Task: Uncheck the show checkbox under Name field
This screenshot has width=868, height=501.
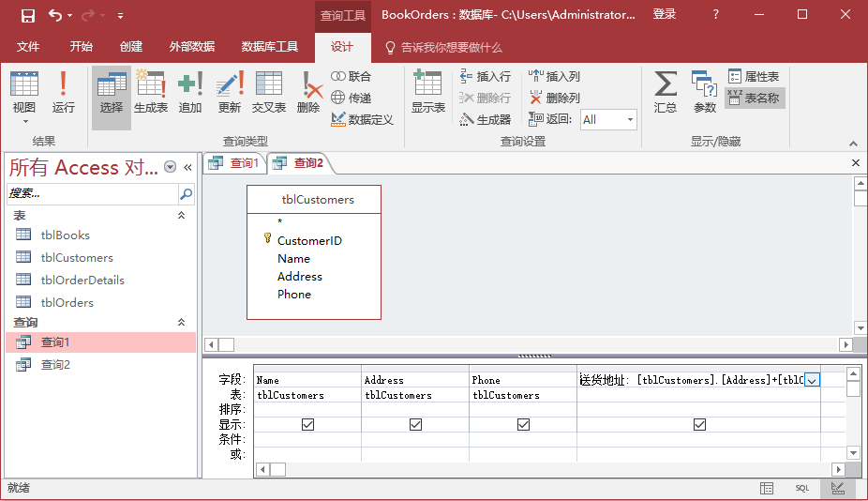Action: pyautogui.click(x=307, y=425)
